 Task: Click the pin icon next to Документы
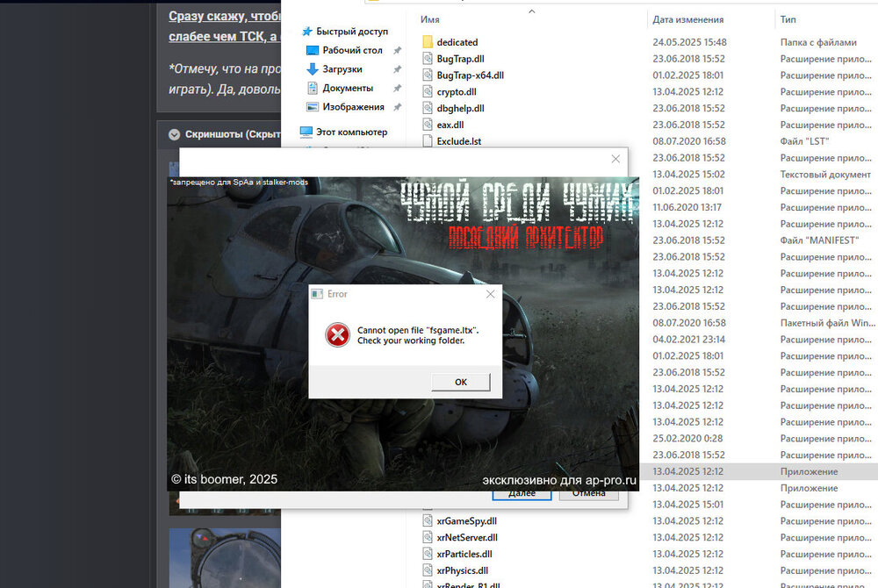pyautogui.click(x=397, y=89)
